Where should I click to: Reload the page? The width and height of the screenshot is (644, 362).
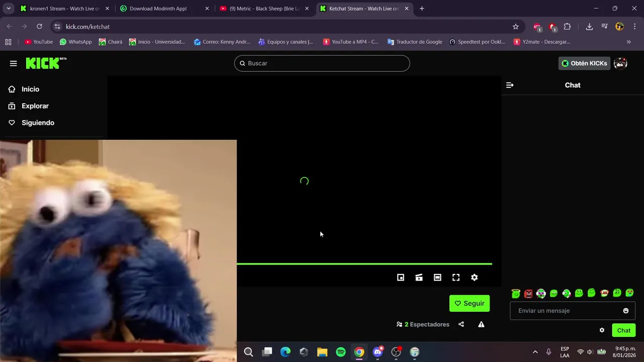click(39, 27)
